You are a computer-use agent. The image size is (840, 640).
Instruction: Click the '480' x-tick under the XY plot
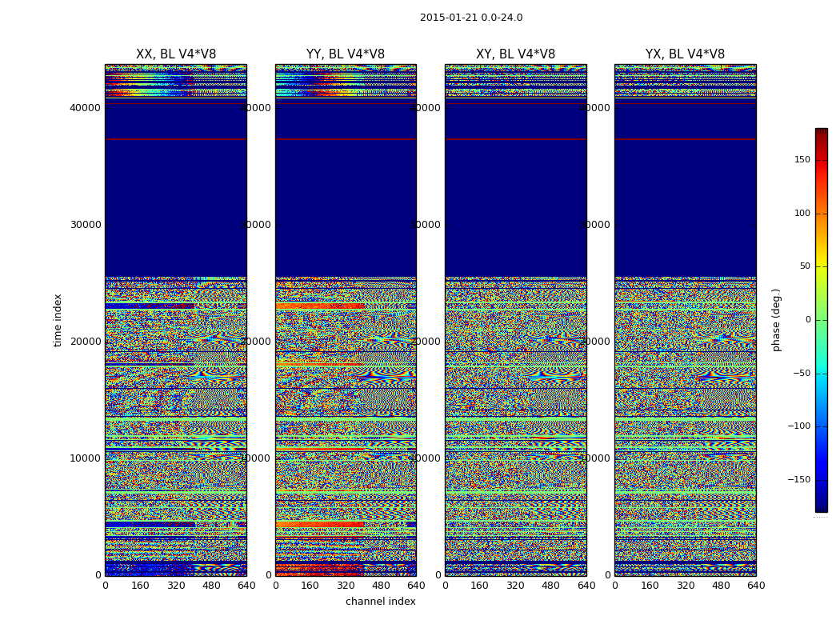pyautogui.click(x=550, y=586)
